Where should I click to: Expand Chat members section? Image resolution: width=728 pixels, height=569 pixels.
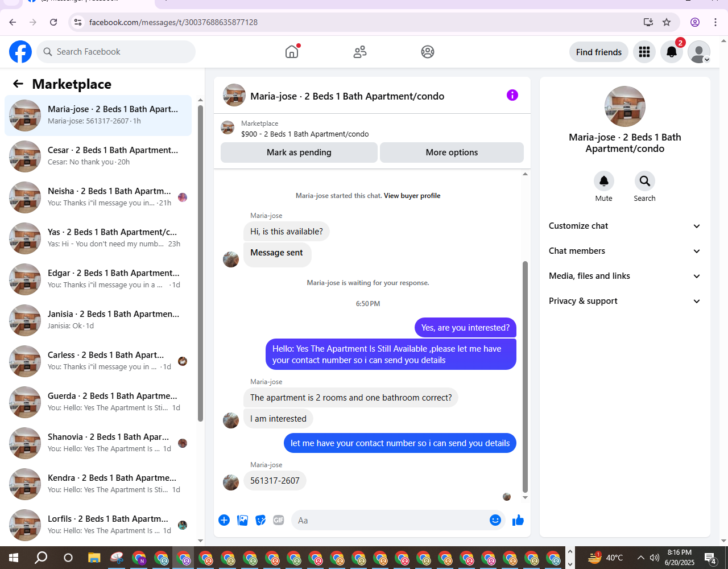tap(624, 251)
